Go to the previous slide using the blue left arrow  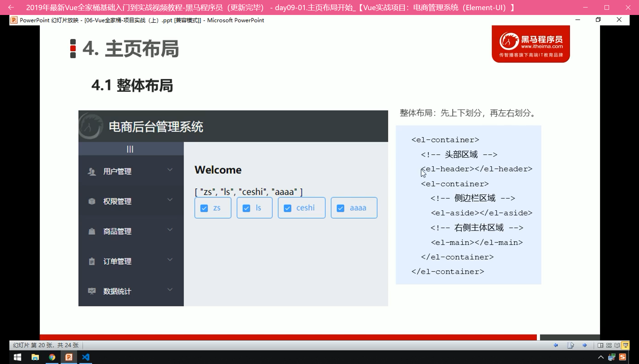click(556, 345)
